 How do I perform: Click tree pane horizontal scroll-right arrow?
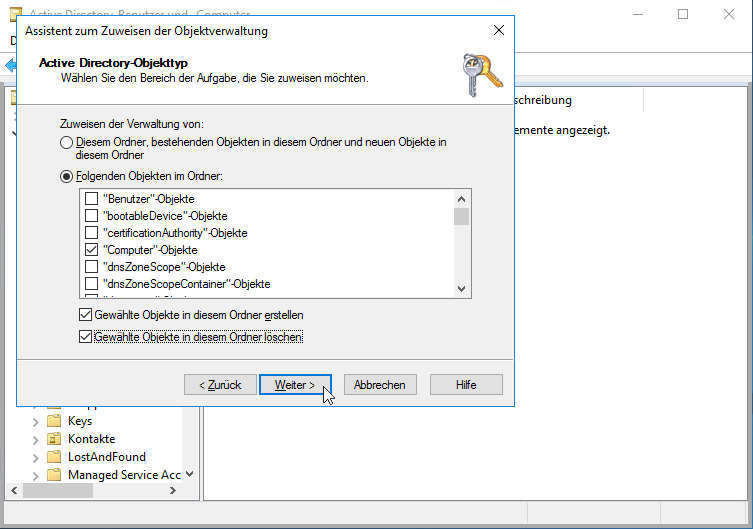173,490
